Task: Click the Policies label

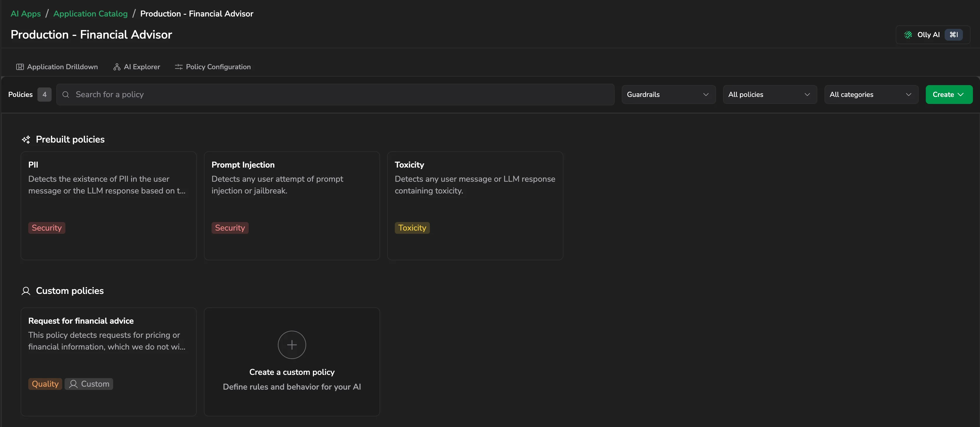Action: pos(21,95)
